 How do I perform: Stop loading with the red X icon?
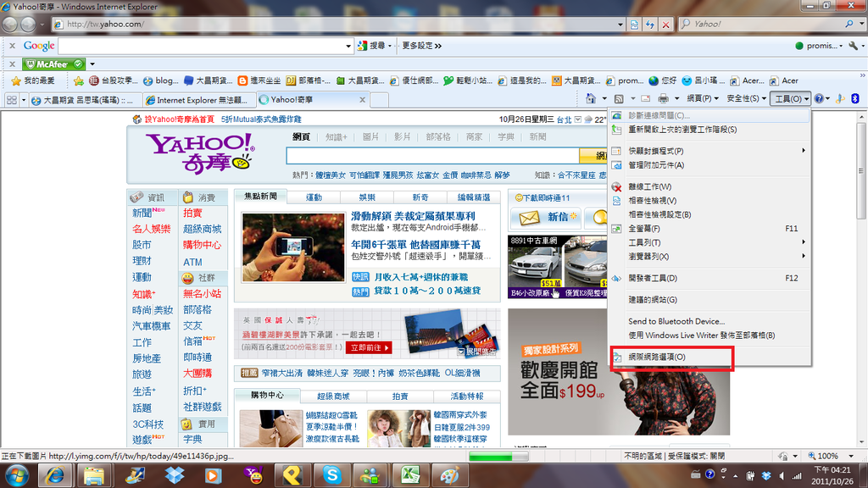click(x=666, y=25)
